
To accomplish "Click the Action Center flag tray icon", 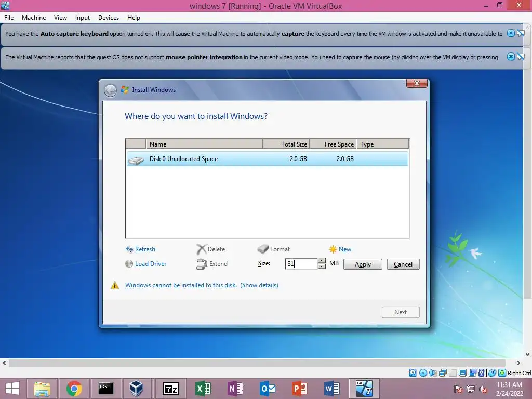I will (x=458, y=389).
